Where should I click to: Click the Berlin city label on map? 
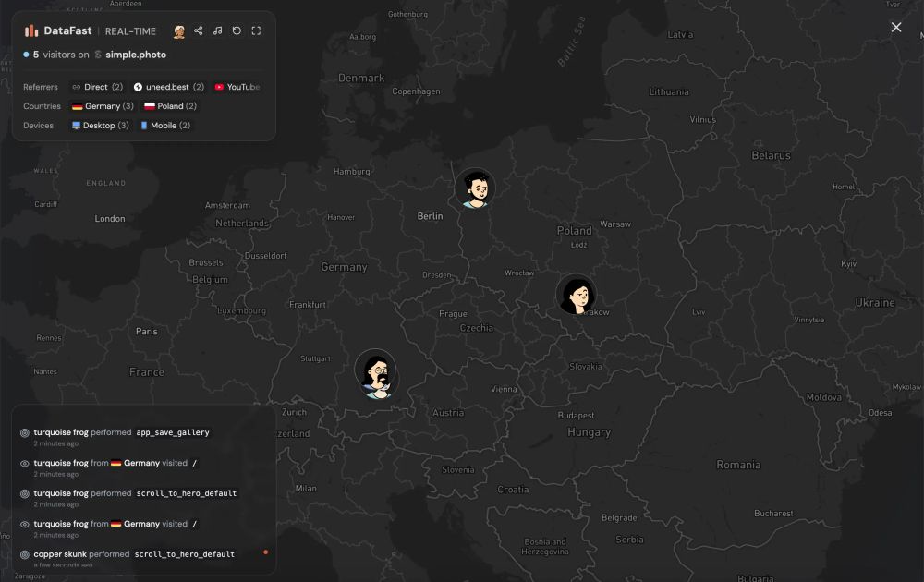click(431, 216)
